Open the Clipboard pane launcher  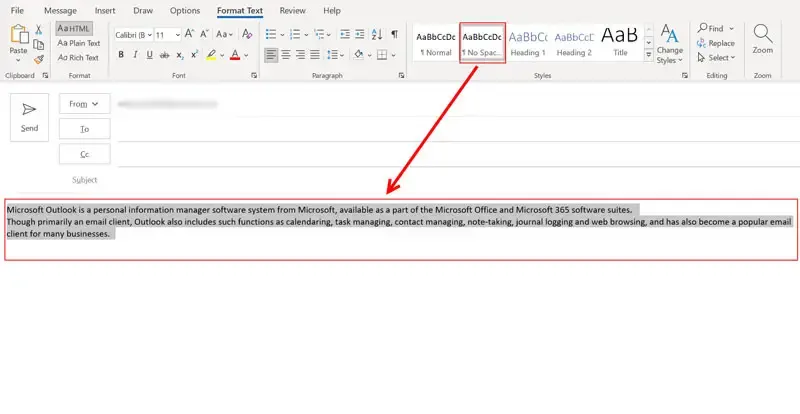[x=45, y=76]
